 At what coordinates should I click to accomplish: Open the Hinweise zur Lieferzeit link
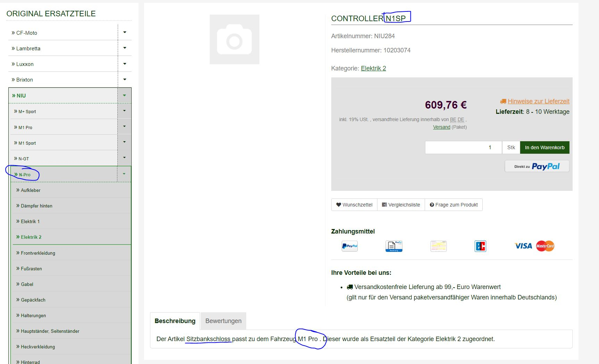coord(538,101)
